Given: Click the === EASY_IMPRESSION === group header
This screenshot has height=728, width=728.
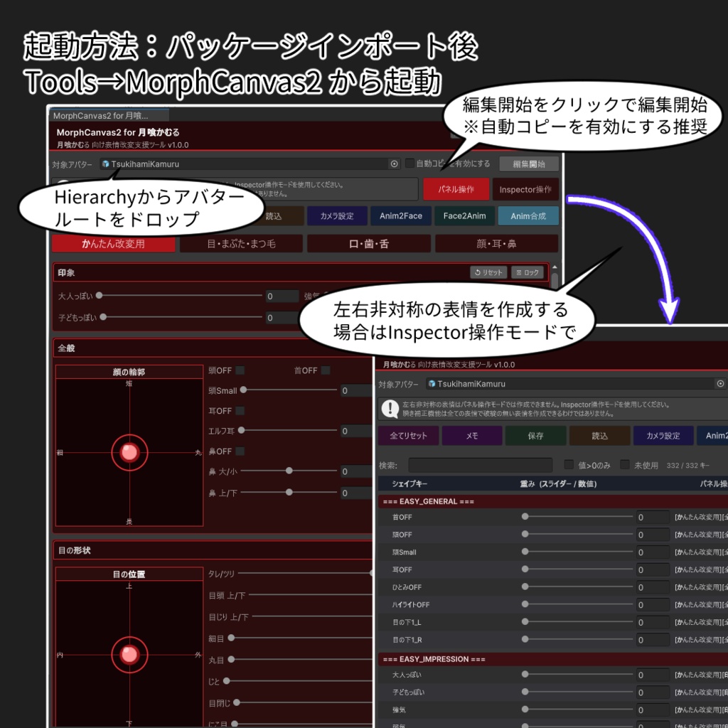Looking at the screenshot, I should pos(553,659).
